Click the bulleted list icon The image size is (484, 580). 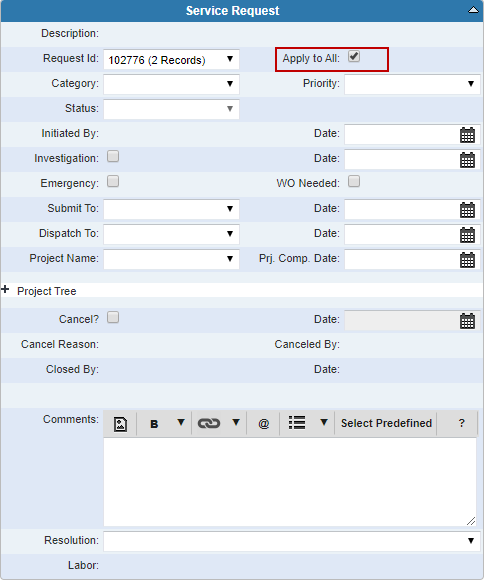click(x=297, y=422)
